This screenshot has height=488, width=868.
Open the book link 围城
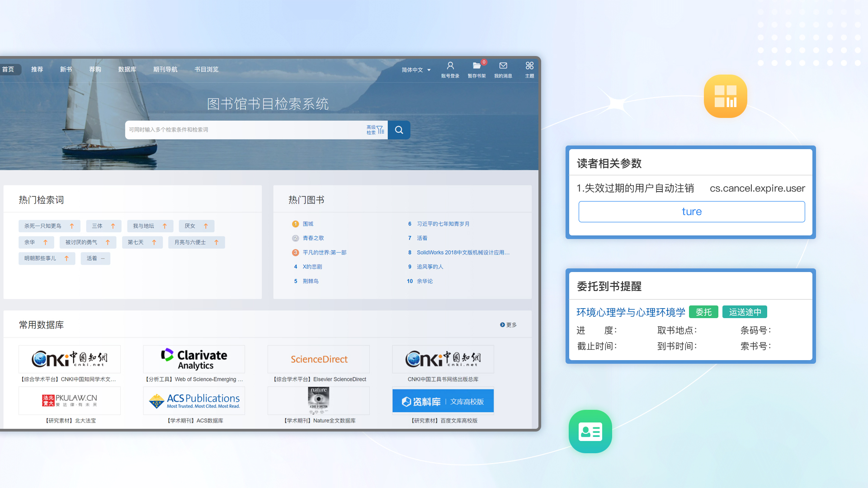[308, 224]
